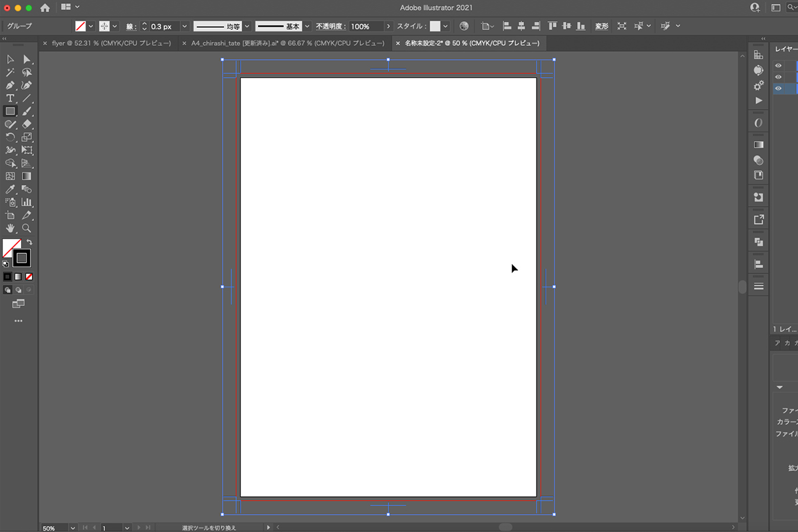The height and width of the screenshot is (532, 798).
Task: Toggle visibility of the highlighted third layer
Action: [x=778, y=88]
